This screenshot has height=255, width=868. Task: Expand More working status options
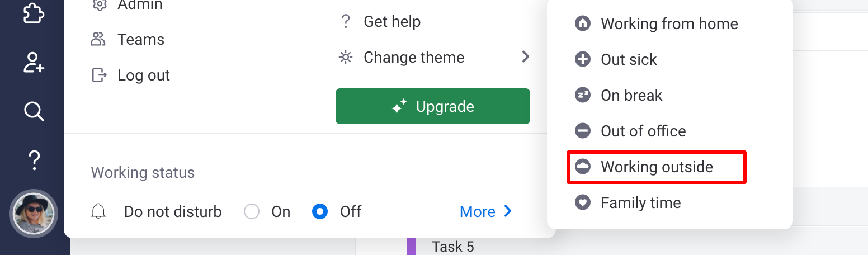pyautogui.click(x=485, y=211)
